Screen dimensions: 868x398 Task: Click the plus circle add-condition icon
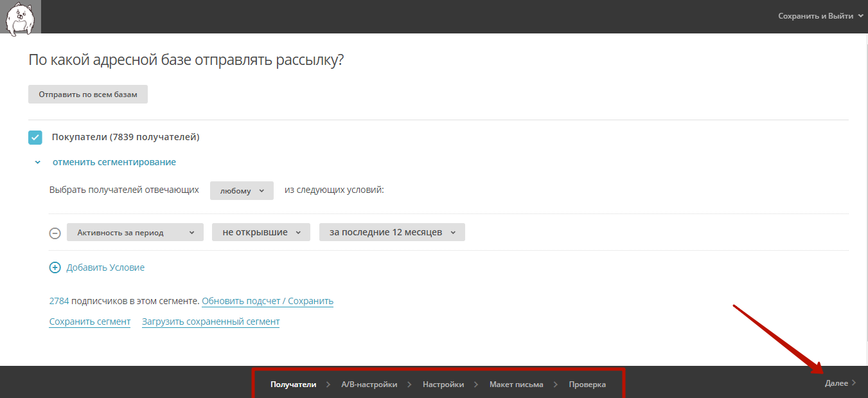(55, 267)
